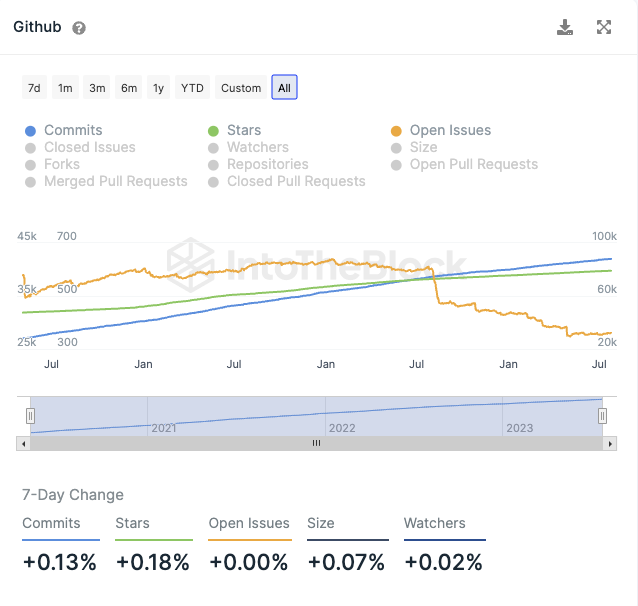The image size is (638, 606).
Task: Click the right range navigator handle
Action: 602,416
